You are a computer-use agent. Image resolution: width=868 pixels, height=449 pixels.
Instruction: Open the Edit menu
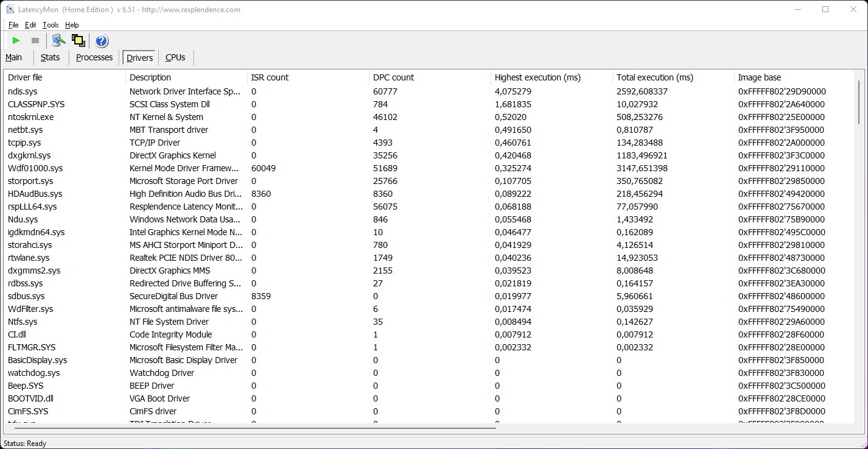pyautogui.click(x=30, y=25)
